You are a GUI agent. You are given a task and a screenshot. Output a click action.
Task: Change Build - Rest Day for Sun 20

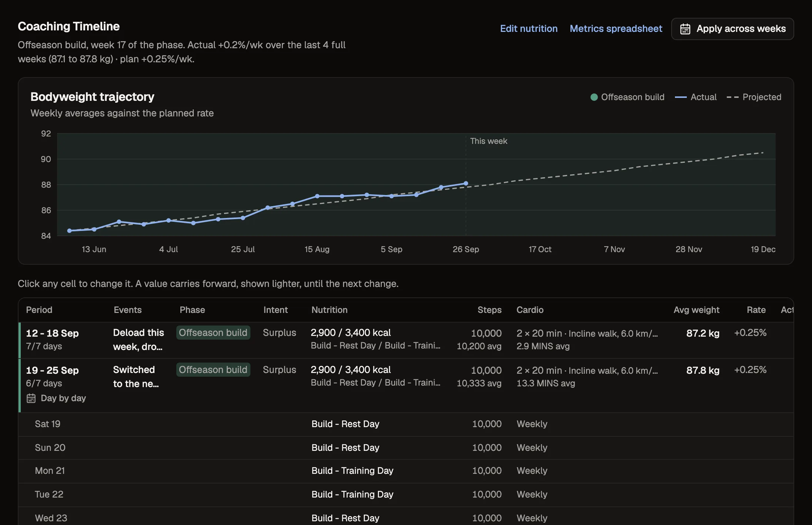345,448
